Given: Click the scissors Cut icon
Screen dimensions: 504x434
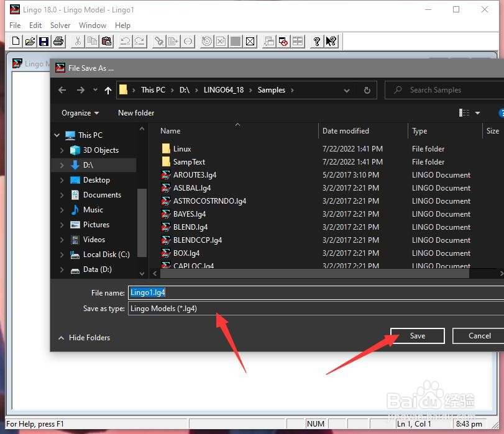Looking at the screenshot, I should (x=78, y=41).
